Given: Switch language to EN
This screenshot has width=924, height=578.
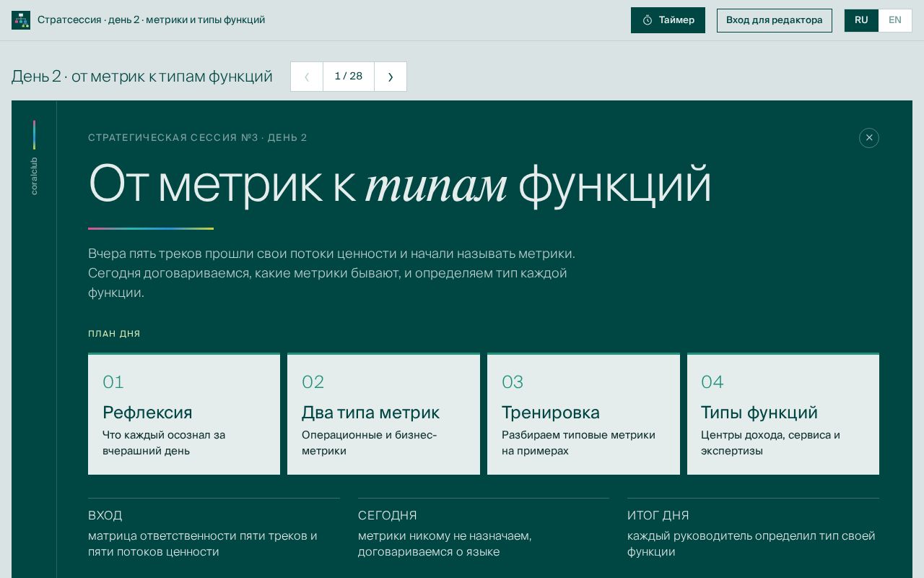Looking at the screenshot, I should click(895, 20).
